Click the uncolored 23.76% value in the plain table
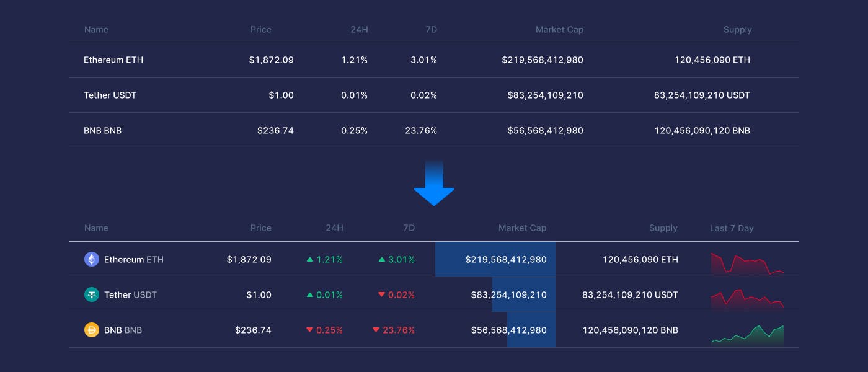The image size is (868, 372). [421, 131]
